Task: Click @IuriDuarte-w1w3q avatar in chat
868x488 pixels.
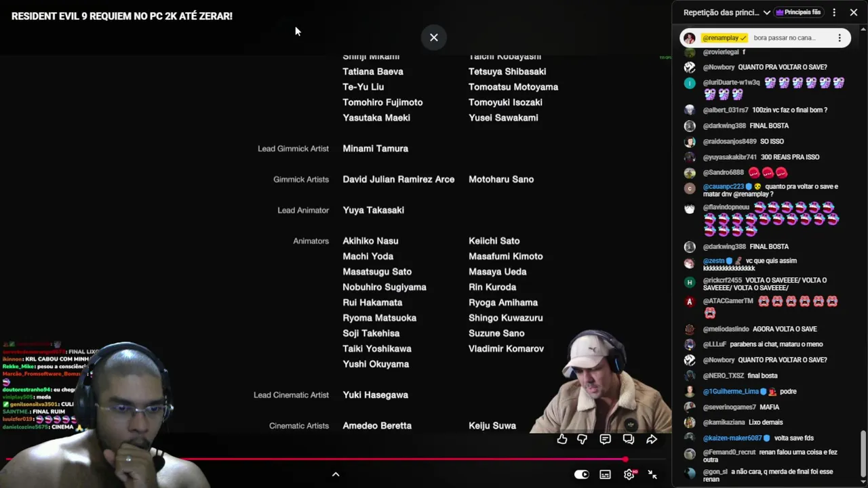Action: pyautogui.click(x=690, y=83)
